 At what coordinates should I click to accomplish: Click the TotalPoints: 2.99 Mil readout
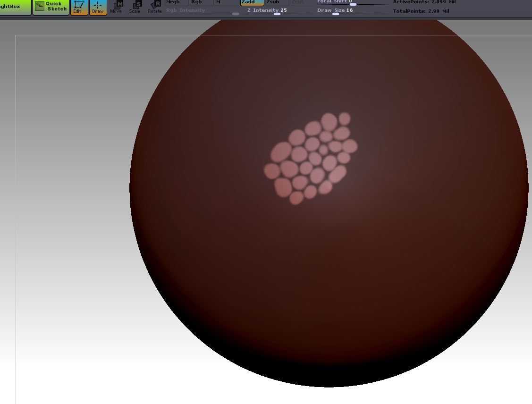(421, 11)
